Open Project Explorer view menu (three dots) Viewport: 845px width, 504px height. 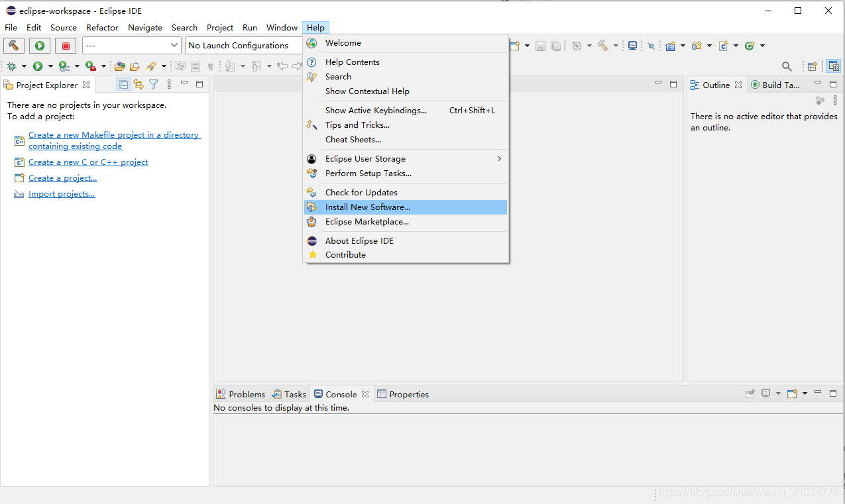point(169,84)
